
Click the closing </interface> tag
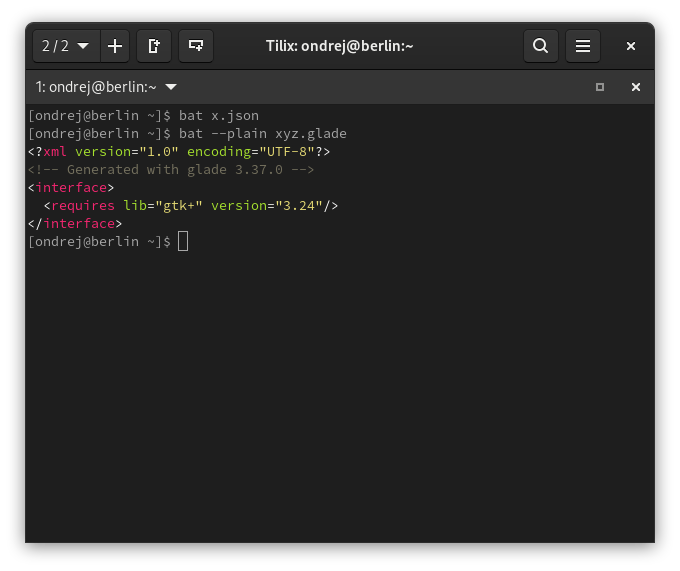75,224
